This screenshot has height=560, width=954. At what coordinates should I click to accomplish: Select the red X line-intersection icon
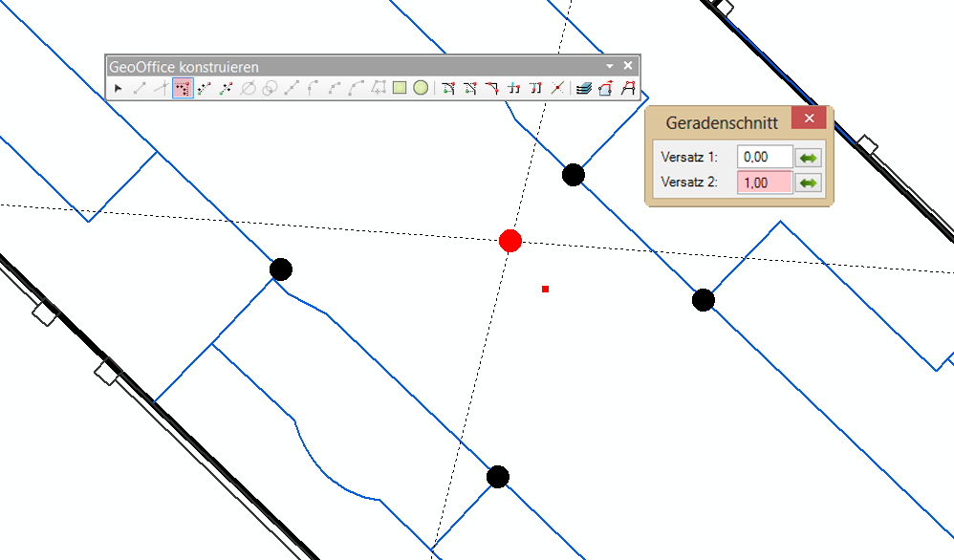click(558, 89)
